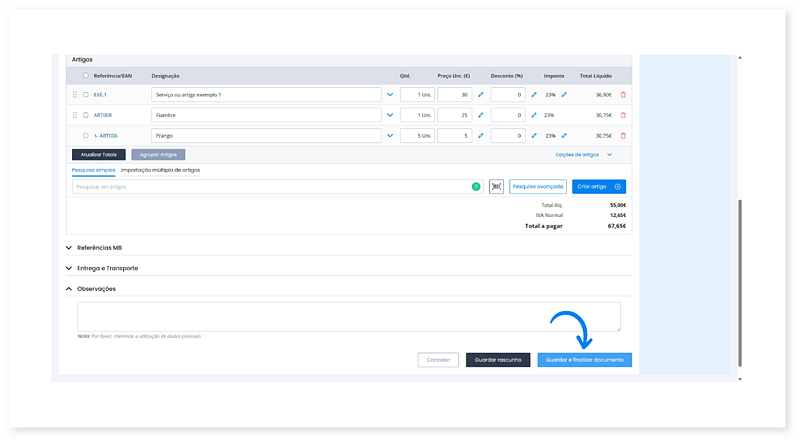Edit tax pencil for Frango row

coord(564,136)
